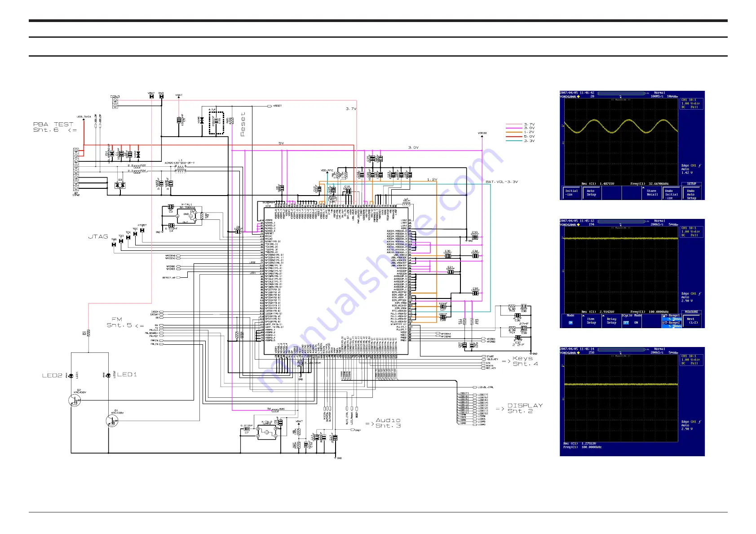Open the Item Setup popup menu
The height and width of the screenshot is (534, 756).
[x=591, y=320]
